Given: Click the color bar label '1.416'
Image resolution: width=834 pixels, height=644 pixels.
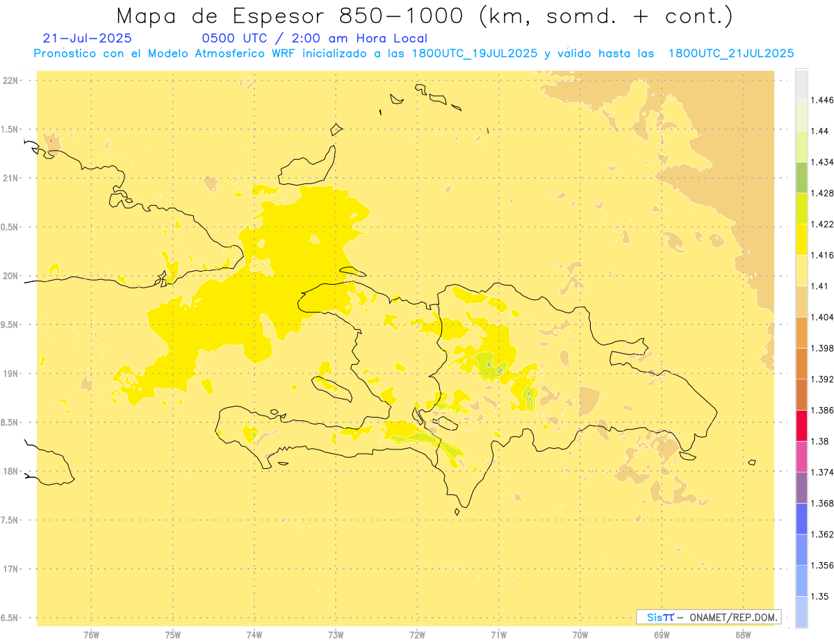Looking at the screenshot, I should click(x=822, y=255).
